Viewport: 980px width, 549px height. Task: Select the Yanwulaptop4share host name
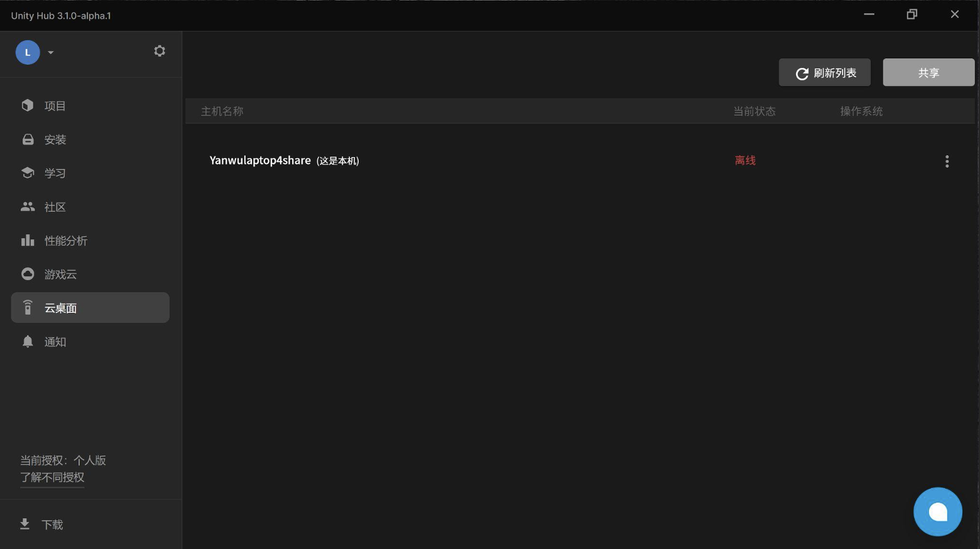tap(260, 160)
